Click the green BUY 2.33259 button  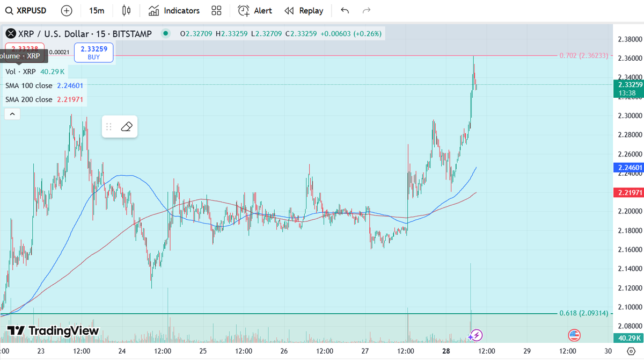pyautogui.click(x=94, y=52)
